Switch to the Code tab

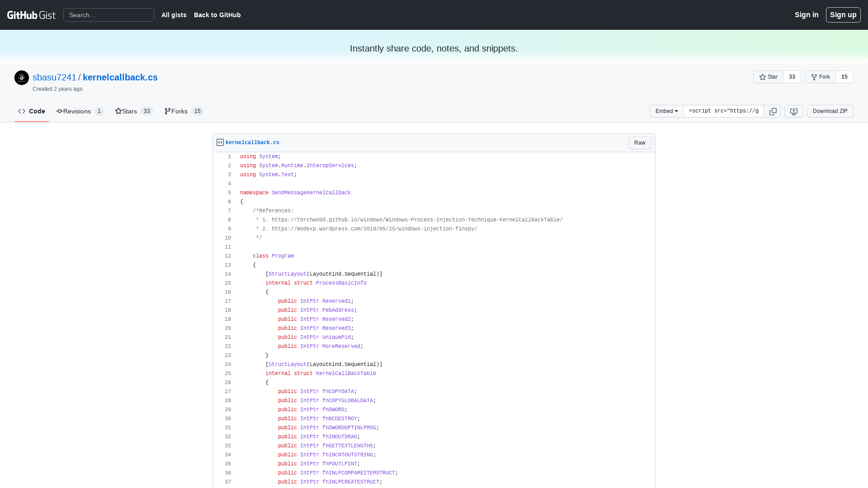pyautogui.click(x=32, y=111)
